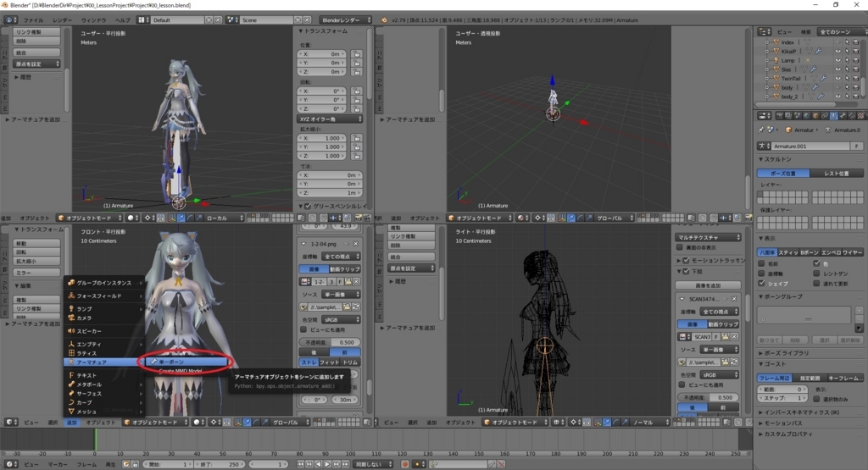868x470 pixels.
Task: Click the add scene plus icon beside Scene
Action: tap(298, 20)
